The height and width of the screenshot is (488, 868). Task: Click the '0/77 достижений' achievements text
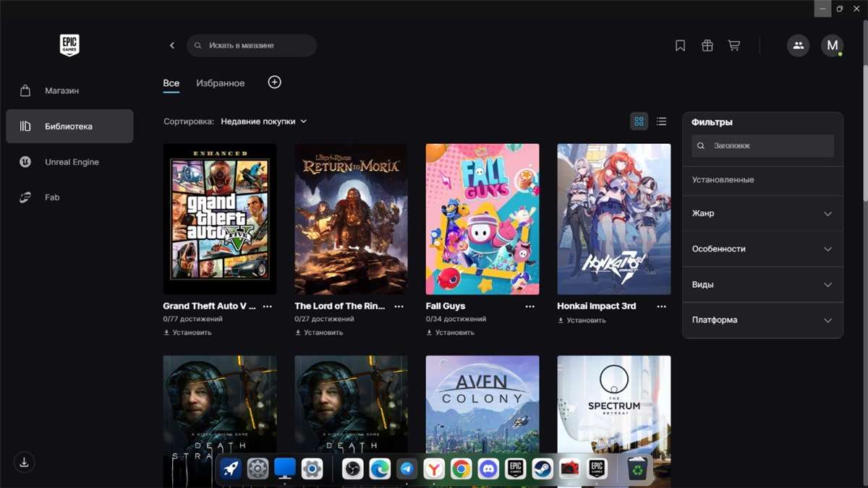193,319
